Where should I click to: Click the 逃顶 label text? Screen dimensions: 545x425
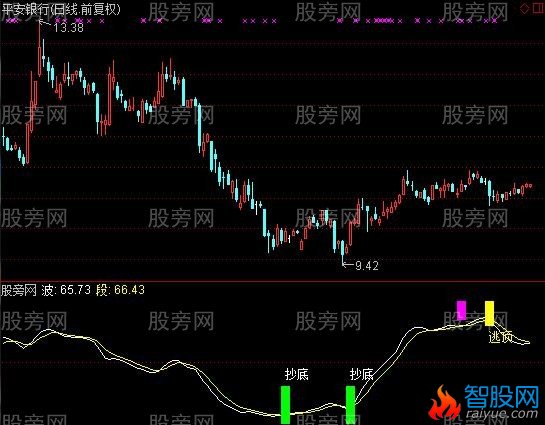(x=501, y=337)
